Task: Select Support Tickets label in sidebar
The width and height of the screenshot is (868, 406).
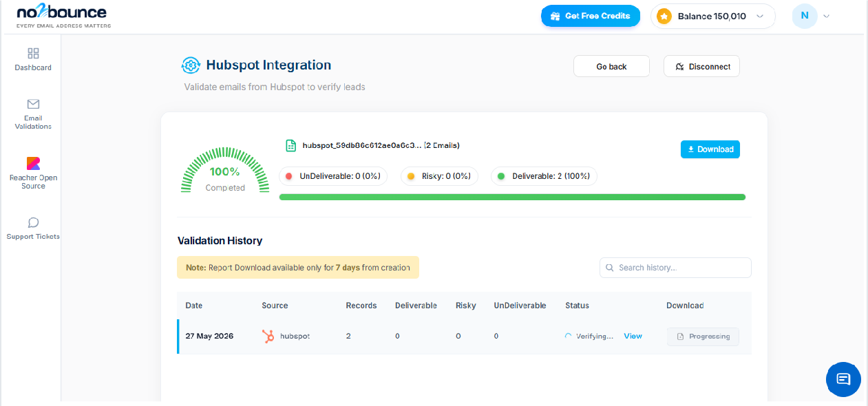Action: [x=33, y=237]
